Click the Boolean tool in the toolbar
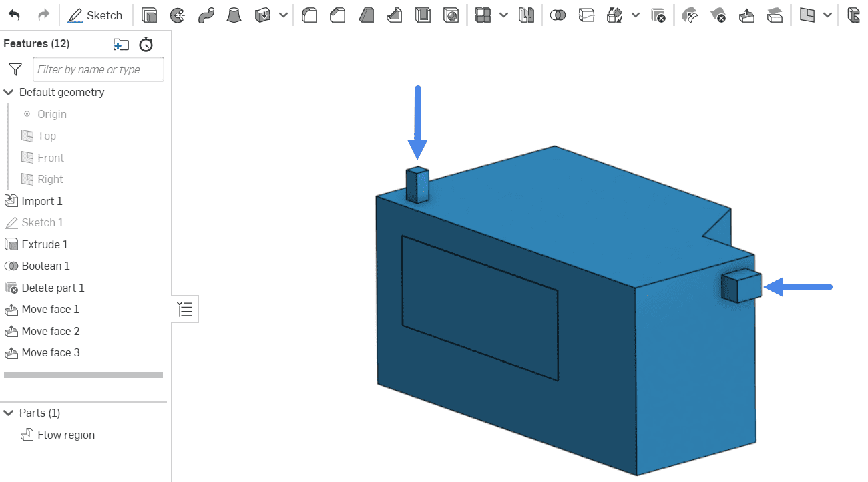Screen dimensions: 868x482 tap(558, 15)
